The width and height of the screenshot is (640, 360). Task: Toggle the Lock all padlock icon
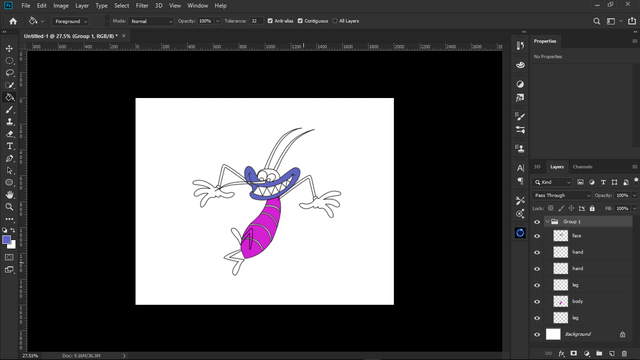[592, 208]
